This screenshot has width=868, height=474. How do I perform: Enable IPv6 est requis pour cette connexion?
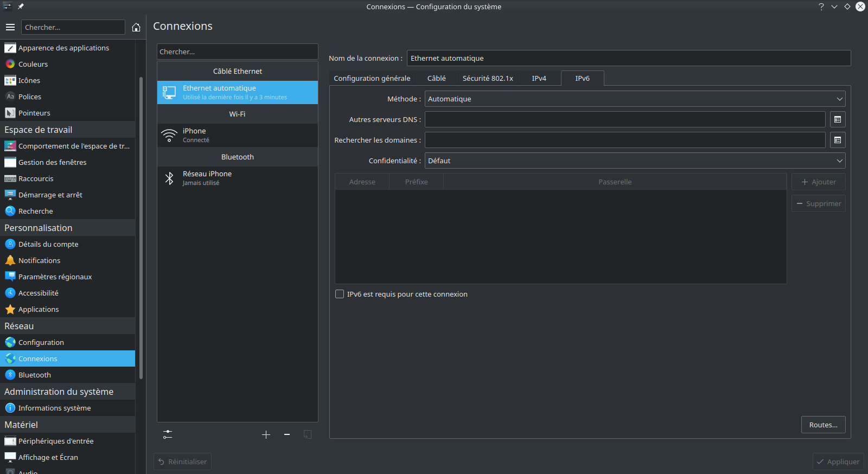click(x=340, y=294)
